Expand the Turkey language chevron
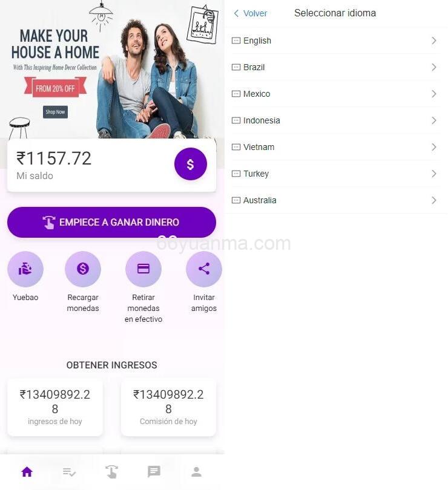Viewport: 448px width, 490px height. (x=434, y=174)
